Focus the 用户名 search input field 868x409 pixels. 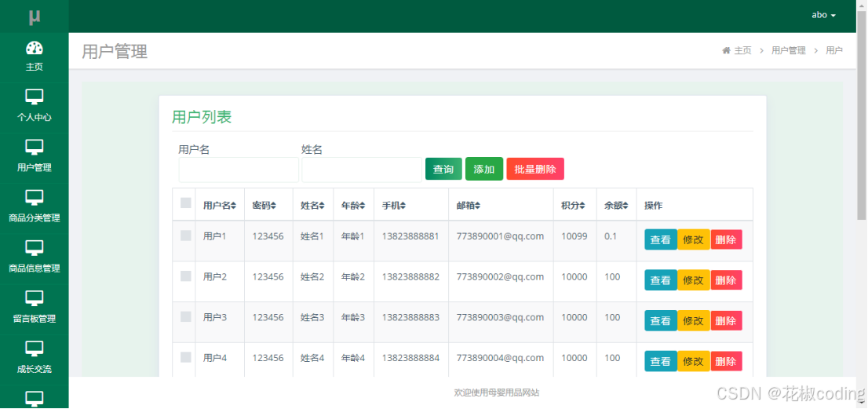[x=239, y=170]
